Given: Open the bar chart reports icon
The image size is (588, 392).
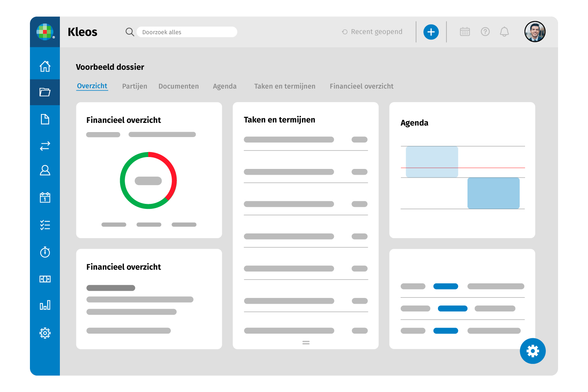Looking at the screenshot, I should click(45, 305).
